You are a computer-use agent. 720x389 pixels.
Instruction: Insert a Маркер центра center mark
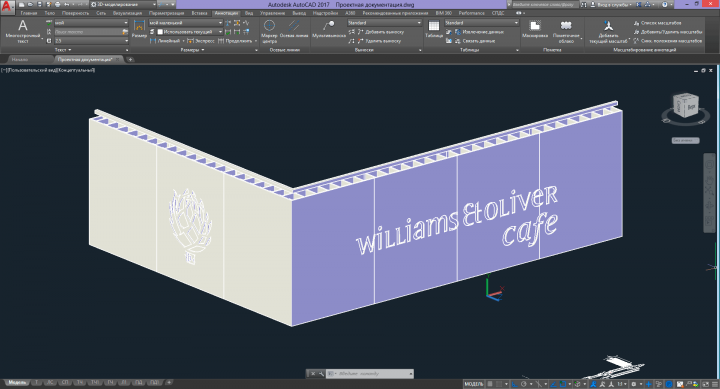coord(270,31)
